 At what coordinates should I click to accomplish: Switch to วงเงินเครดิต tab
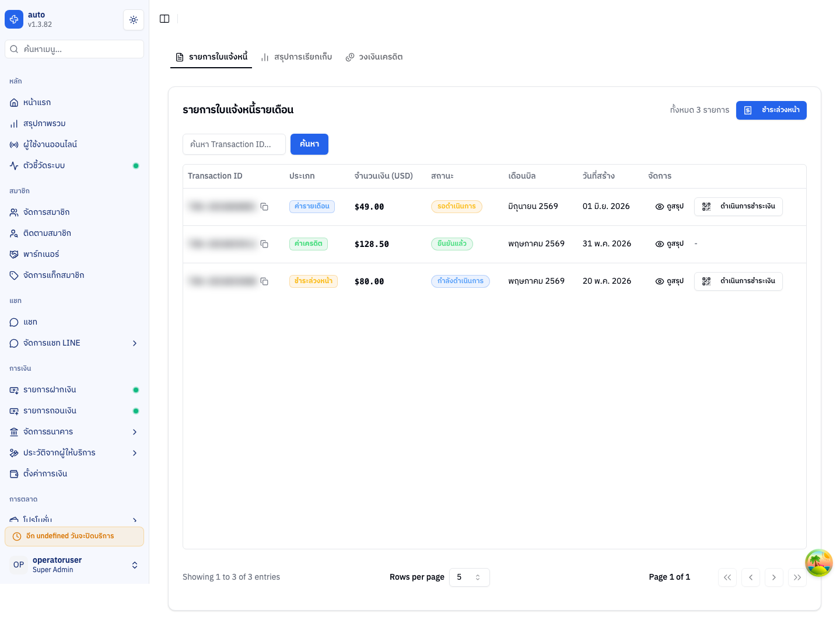point(374,57)
